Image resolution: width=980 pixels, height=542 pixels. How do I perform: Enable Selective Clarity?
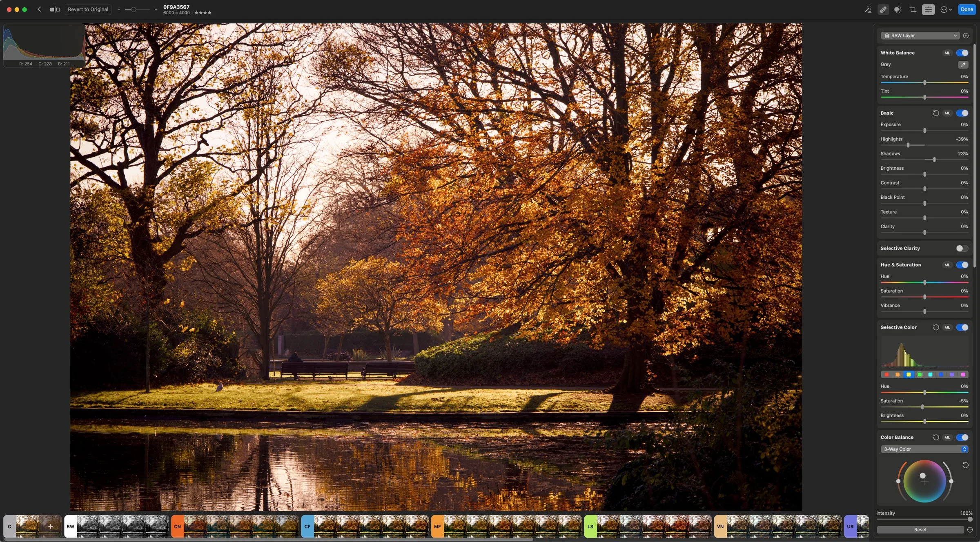click(x=962, y=248)
